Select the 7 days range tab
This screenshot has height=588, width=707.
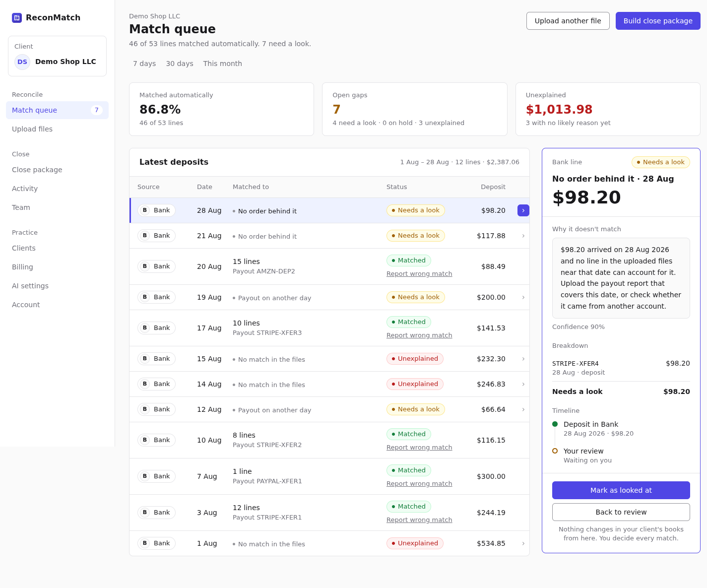point(144,64)
